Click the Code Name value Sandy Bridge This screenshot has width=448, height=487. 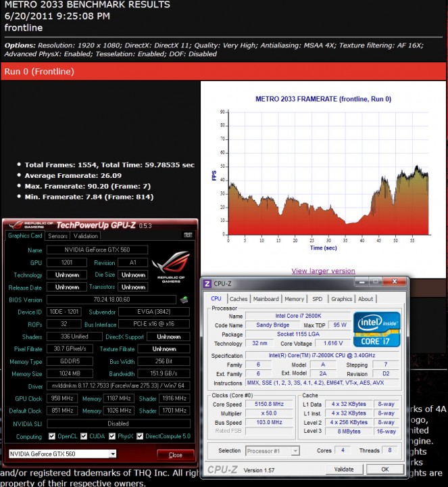272,325
